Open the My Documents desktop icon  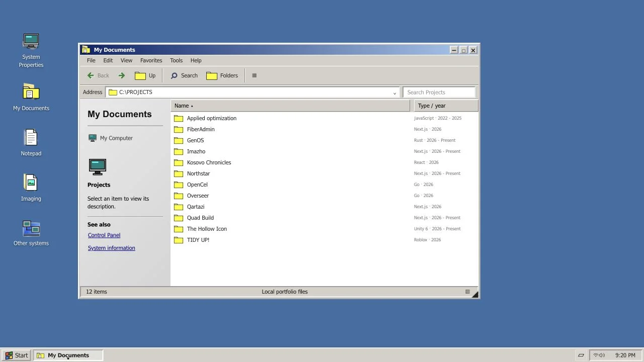pyautogui.click(x=31, y=98)
